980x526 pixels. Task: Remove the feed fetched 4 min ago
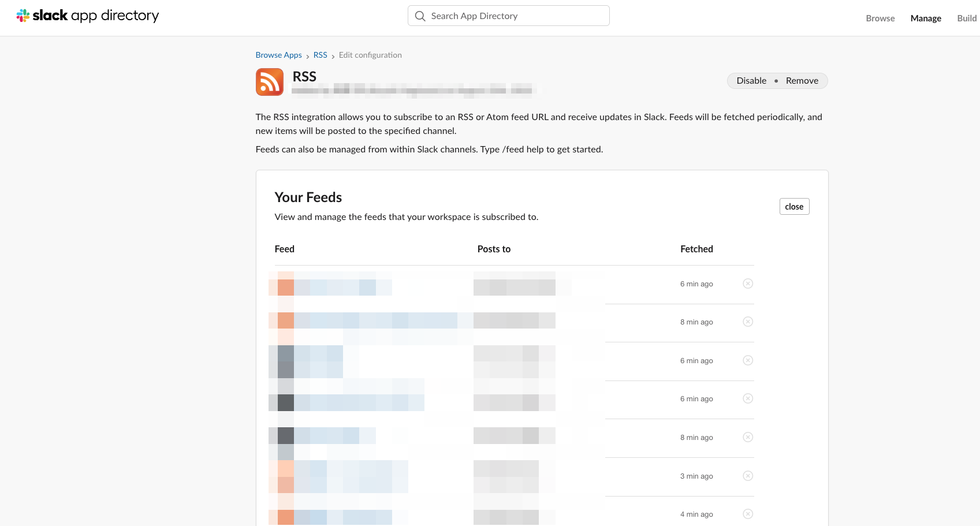pyautogui.click(x=748, y=514)
